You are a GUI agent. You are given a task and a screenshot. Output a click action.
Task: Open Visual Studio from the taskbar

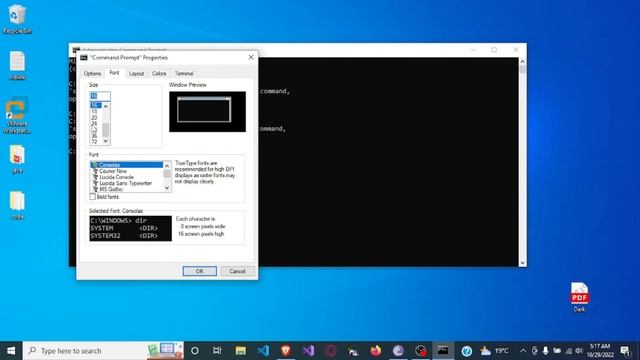[x=309, y=351]
